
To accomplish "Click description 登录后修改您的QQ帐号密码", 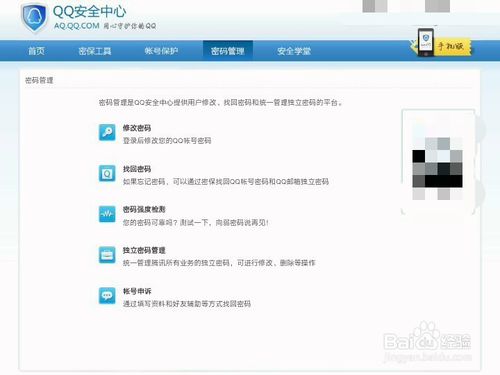I will [167, 141].
